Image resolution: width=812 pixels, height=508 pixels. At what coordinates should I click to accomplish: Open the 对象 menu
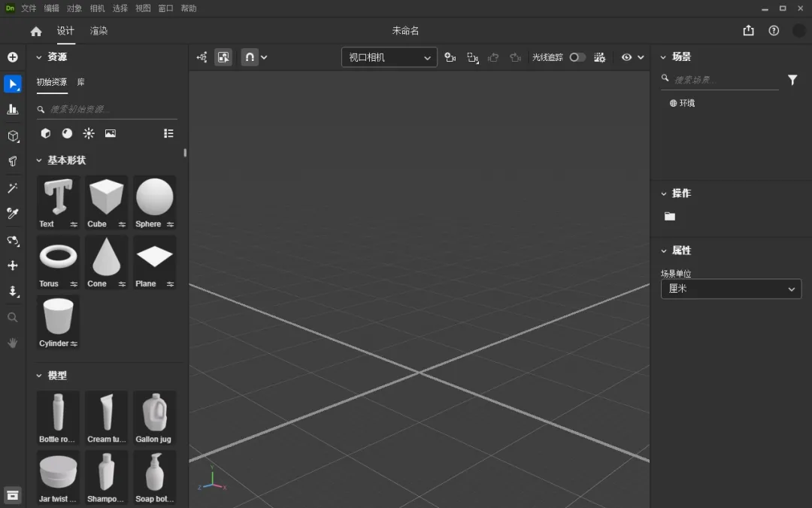click(x=74, y=8)
